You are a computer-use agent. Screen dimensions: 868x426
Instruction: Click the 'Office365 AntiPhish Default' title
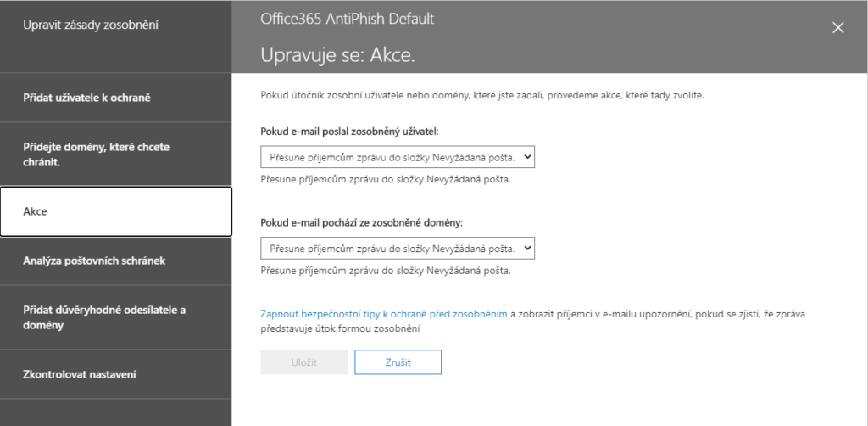(x=347, y=19)
